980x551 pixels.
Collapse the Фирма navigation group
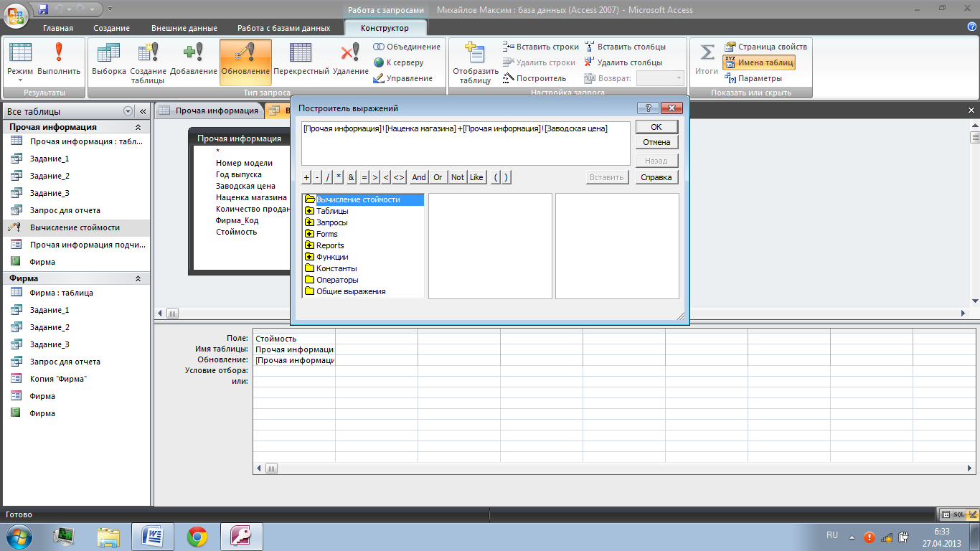point(138,278)
